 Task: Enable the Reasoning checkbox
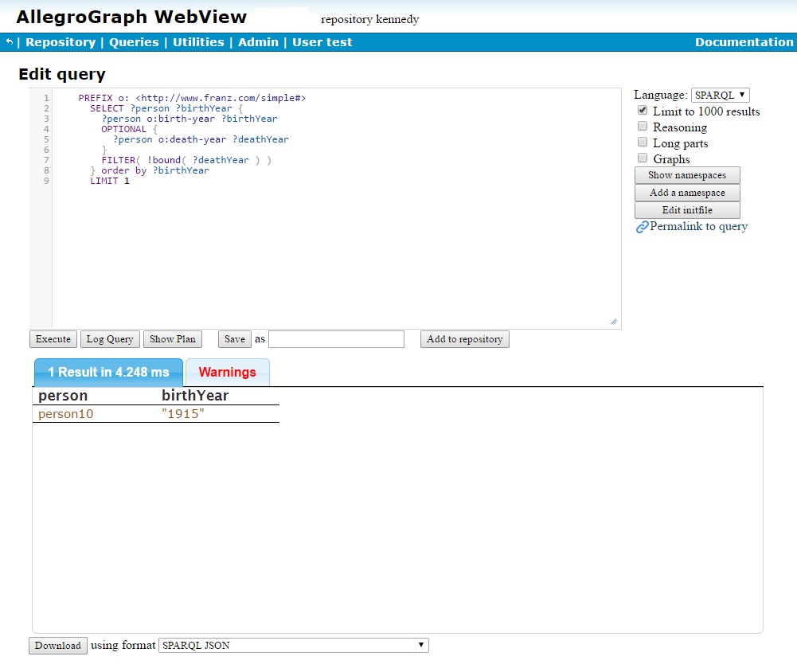coord(643,127)
